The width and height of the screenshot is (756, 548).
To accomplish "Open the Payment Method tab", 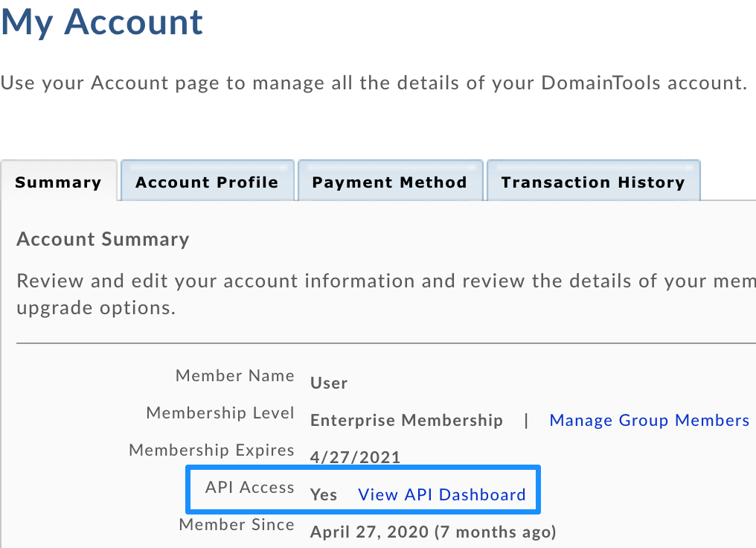I will click(x=390, y=182).
